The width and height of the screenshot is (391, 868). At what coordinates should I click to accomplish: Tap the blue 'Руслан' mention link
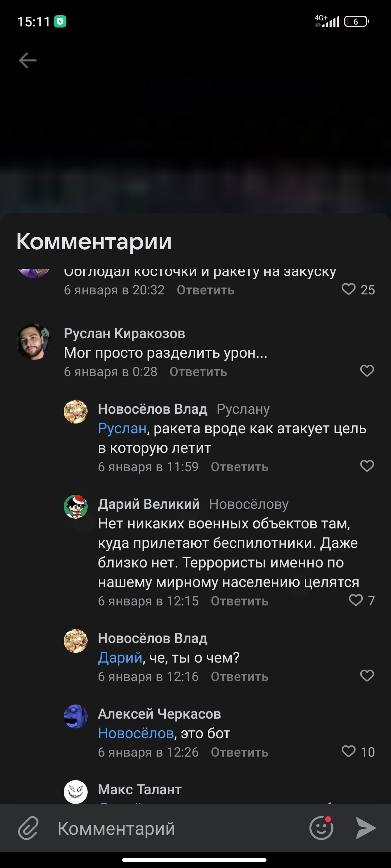pos(122,429)
